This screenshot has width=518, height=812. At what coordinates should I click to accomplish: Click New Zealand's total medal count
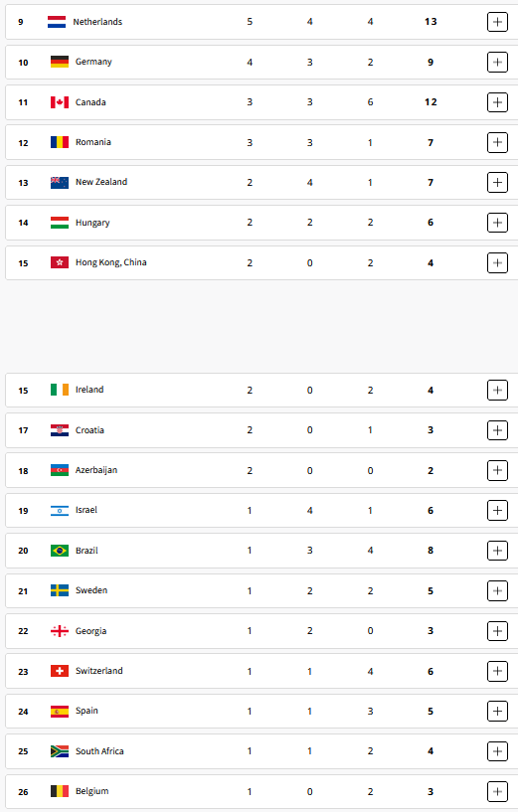coord(431,182)
